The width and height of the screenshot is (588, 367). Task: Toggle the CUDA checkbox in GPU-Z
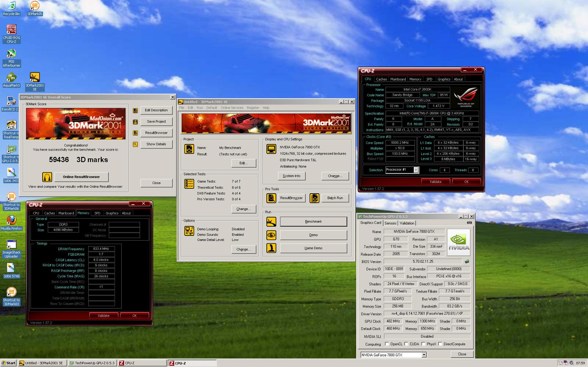(x=406, y=344)
